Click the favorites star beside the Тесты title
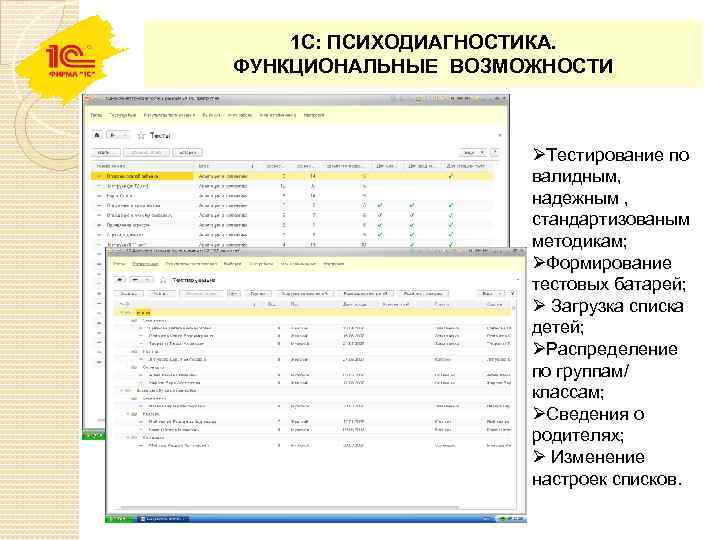Screen dimensions: 720x540 tap(141, 135)
